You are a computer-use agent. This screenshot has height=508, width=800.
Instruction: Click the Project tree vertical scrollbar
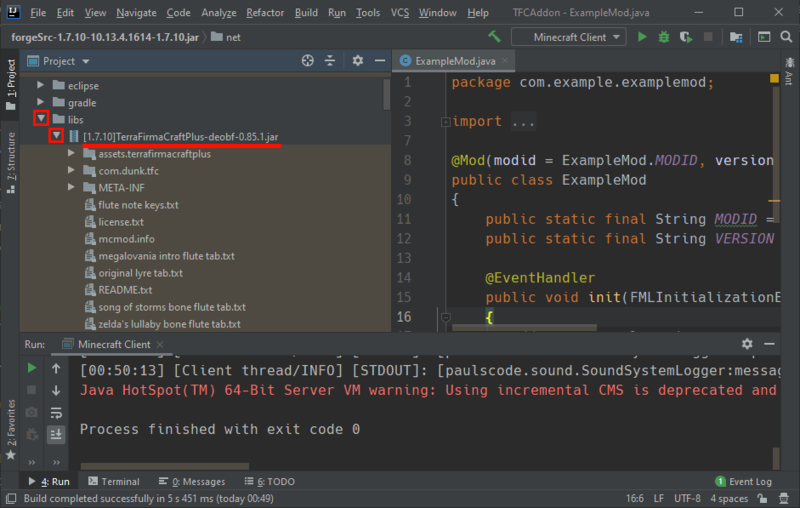[x=387, y=94]
